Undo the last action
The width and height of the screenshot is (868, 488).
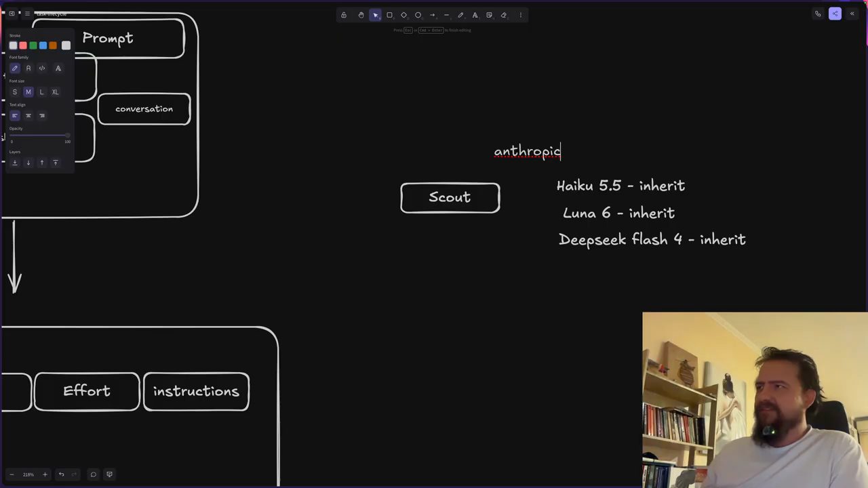click(x=61, y=474)
